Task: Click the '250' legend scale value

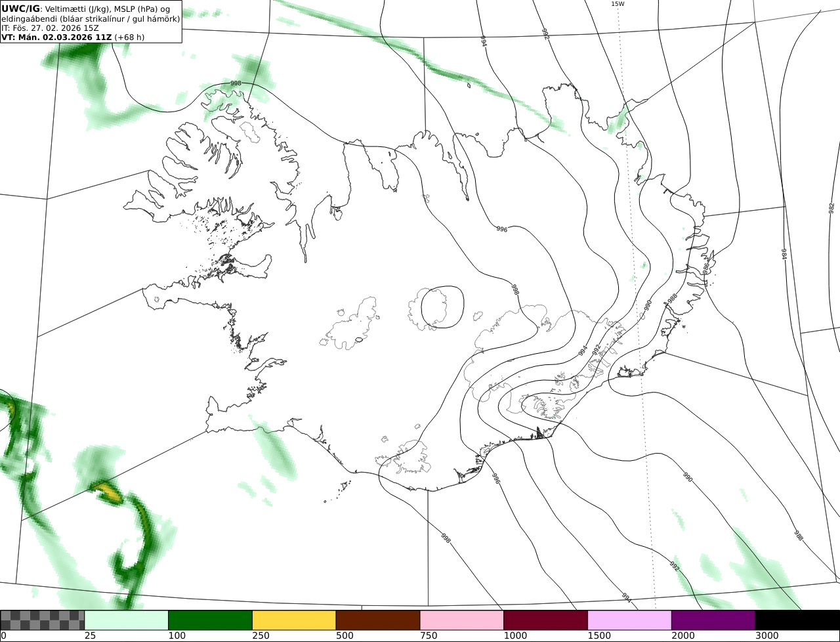Action: coord(261,636)
